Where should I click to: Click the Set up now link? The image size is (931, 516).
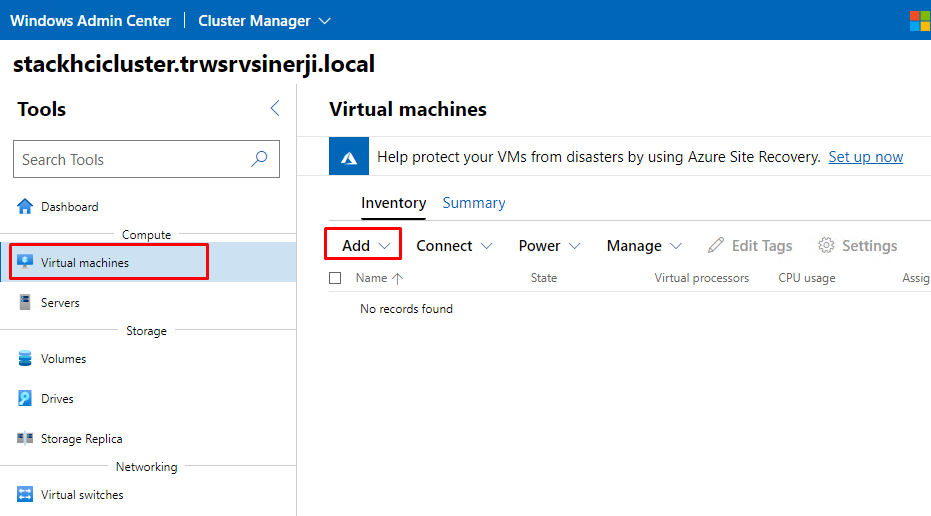(866, 157)
